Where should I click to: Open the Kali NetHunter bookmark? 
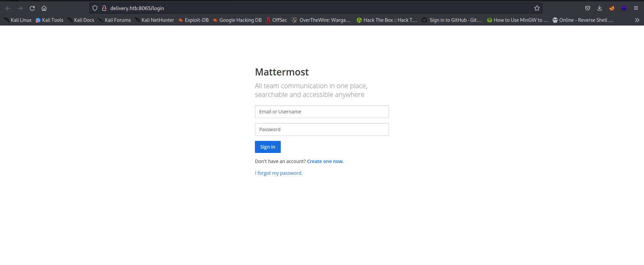coord(155,20)
